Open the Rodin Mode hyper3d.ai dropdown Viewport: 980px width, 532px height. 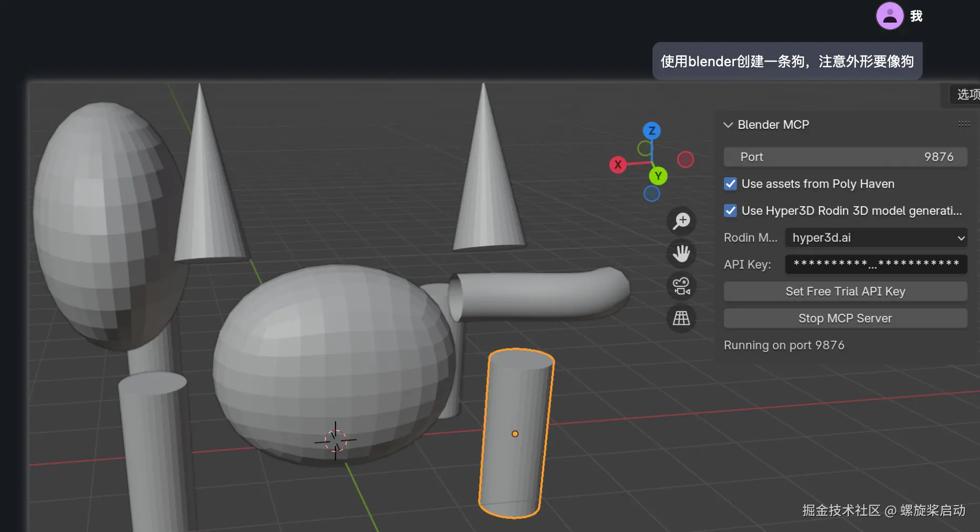(x=875, y=238)
